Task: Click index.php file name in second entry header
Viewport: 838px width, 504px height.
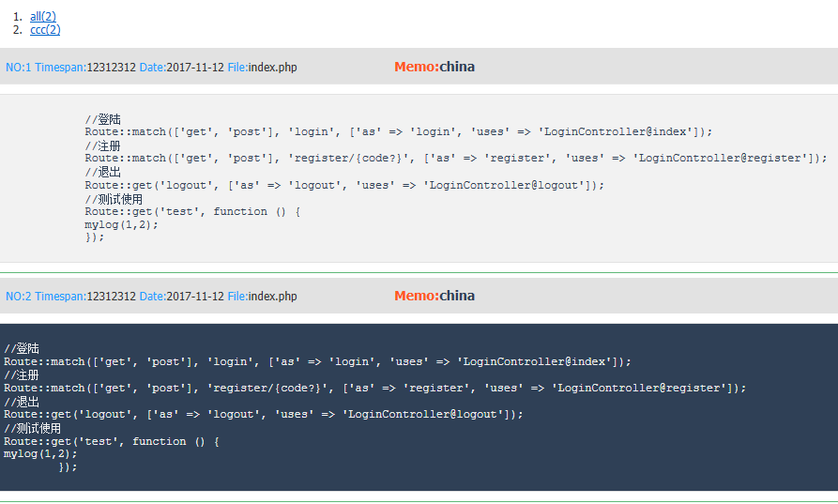Action: [272, 297]
